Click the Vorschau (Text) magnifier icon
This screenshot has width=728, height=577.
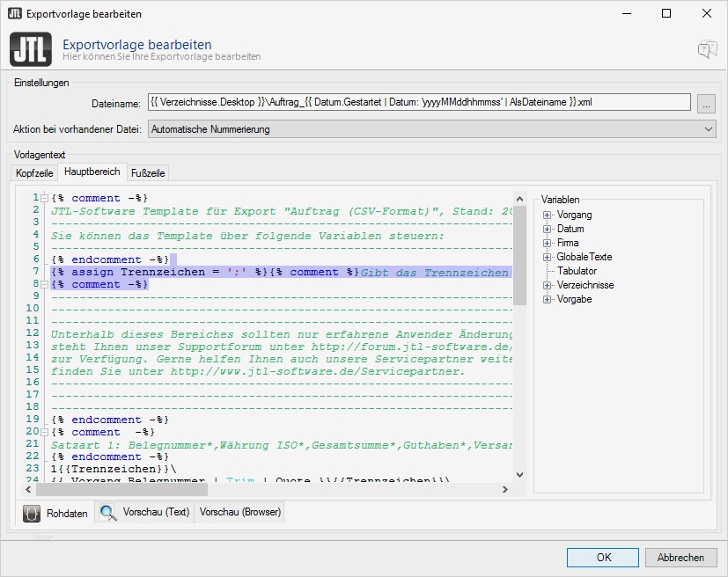coord(107,513)
